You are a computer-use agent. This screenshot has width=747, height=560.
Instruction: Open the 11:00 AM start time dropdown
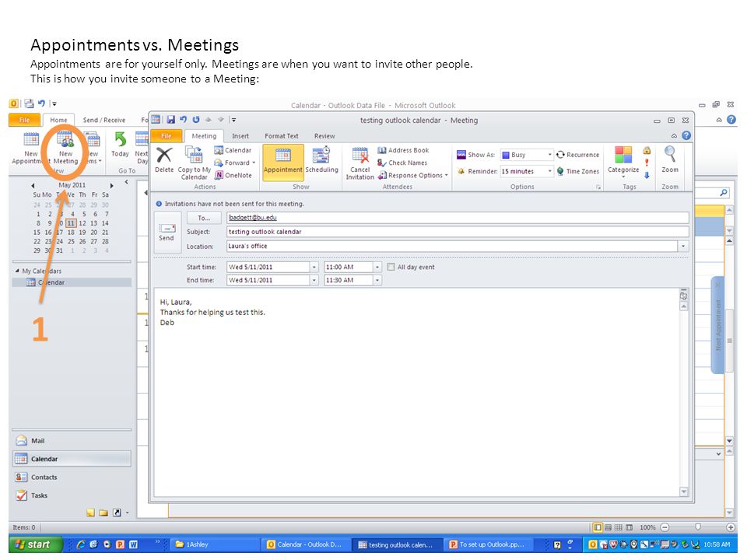377,267
